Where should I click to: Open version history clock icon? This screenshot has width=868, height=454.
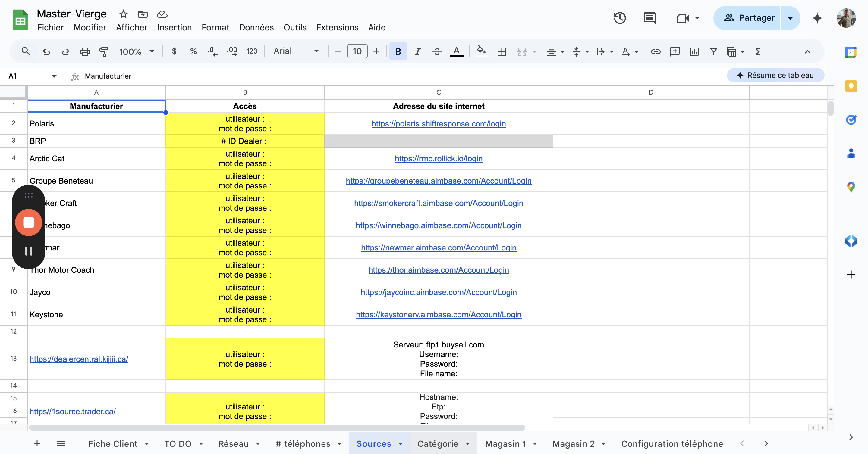point(620,18)
